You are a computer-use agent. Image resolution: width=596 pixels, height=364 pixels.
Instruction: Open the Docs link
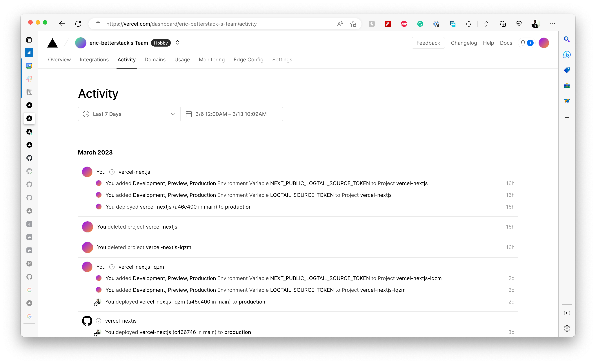(x=506, y=43)
